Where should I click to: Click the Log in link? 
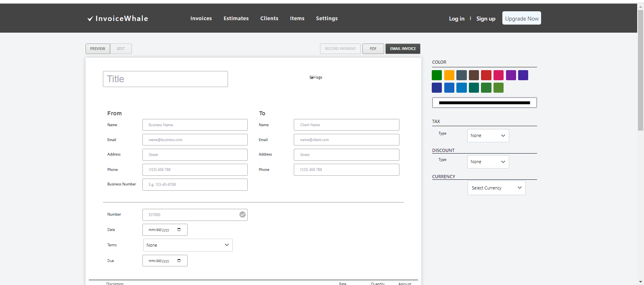pos(457,19)
